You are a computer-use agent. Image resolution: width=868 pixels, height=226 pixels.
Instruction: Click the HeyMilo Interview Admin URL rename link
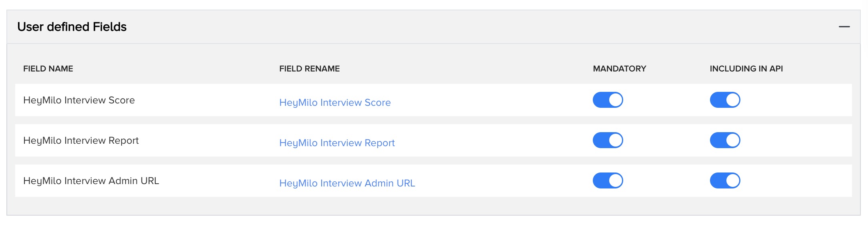[x=347, y=183]
